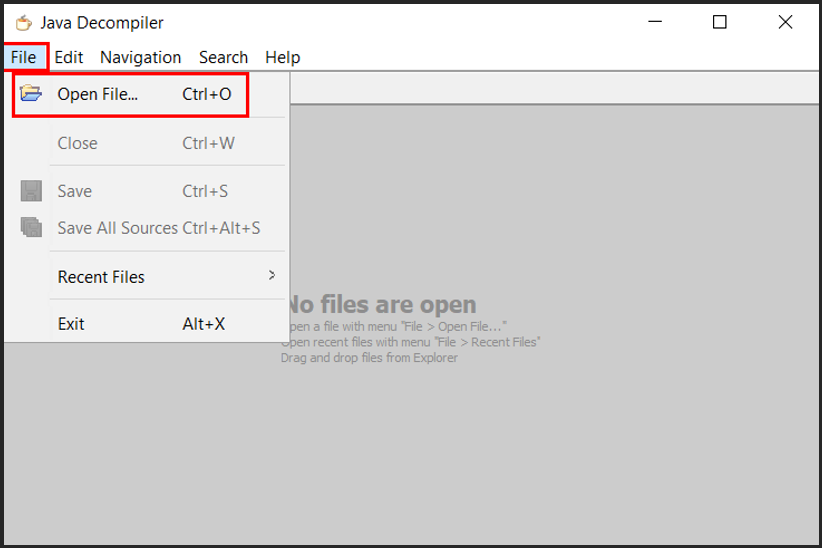Click the Java Decompiler title text

click(102, 23)
